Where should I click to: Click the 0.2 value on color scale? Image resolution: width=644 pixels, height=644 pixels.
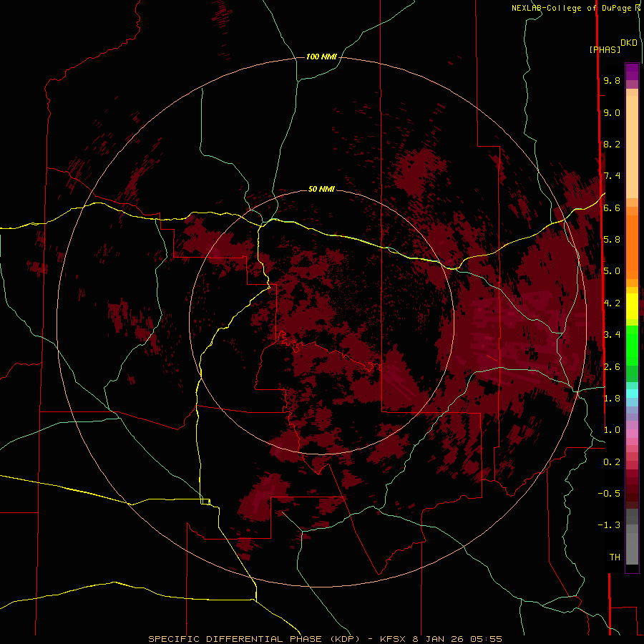click(612, 462)
